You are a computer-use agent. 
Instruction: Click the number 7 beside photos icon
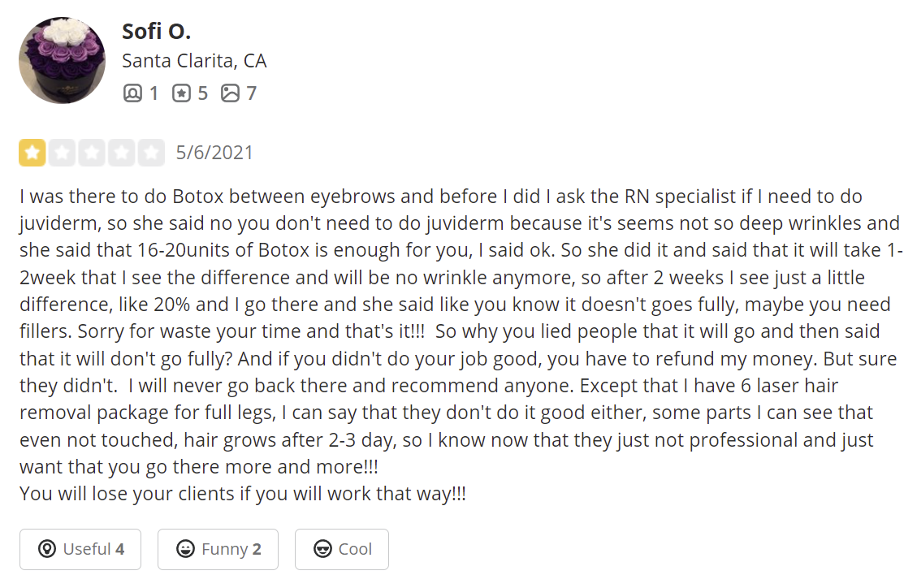(x=252, y=93)
